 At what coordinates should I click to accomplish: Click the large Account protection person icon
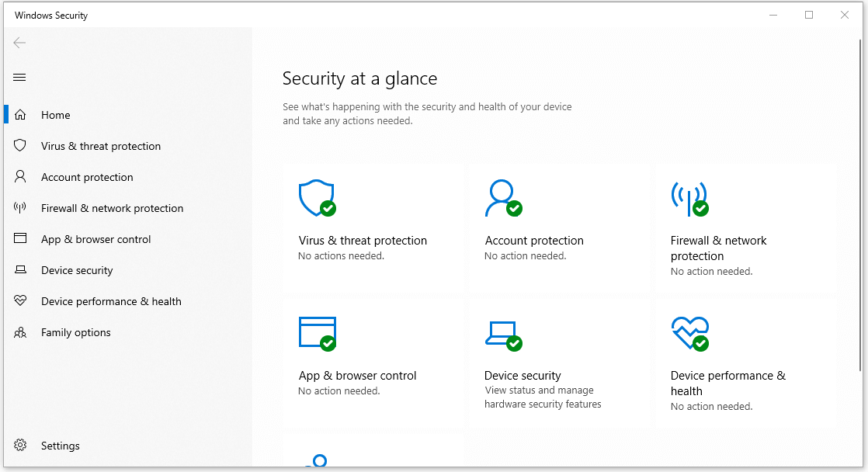pos(503,198)
